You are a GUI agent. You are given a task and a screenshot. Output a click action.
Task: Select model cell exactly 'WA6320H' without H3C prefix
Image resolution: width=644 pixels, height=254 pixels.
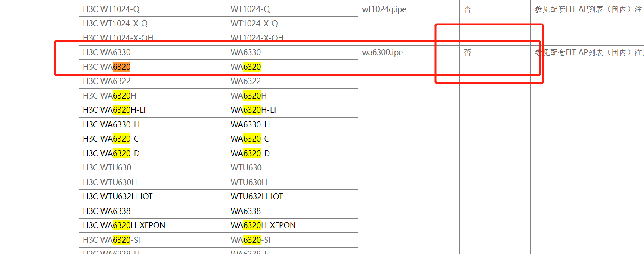tap(292, 96)
